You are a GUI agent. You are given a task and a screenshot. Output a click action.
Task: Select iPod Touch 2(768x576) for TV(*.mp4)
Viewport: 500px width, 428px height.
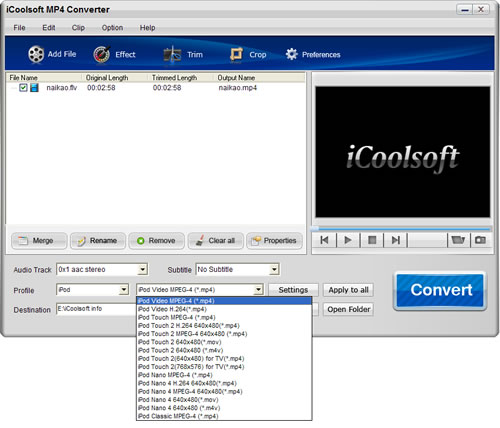(x=224, y=367)
